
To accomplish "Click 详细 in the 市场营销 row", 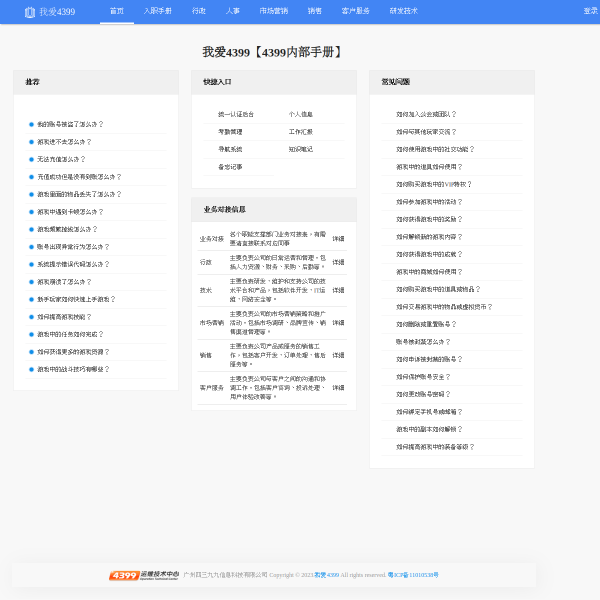I will (x=338, y=323).
